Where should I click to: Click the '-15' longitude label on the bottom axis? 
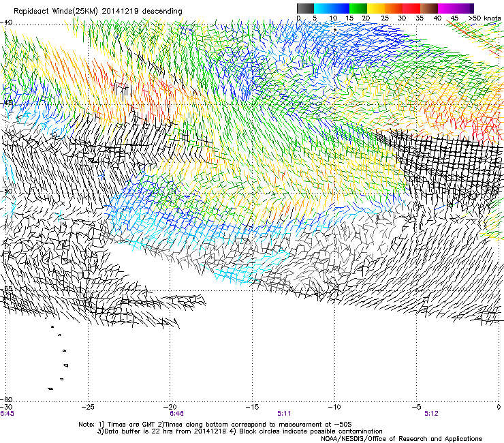coord(252,408)
